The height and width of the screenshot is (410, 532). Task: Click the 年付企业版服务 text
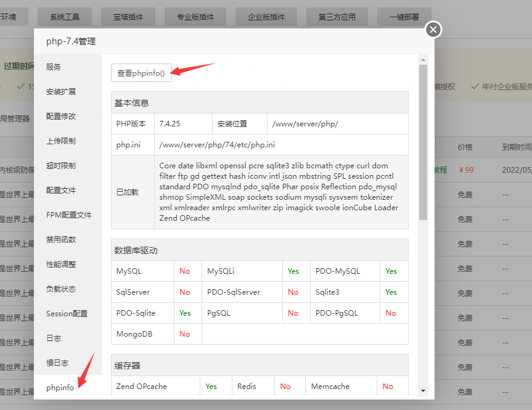tap(507, 86)
